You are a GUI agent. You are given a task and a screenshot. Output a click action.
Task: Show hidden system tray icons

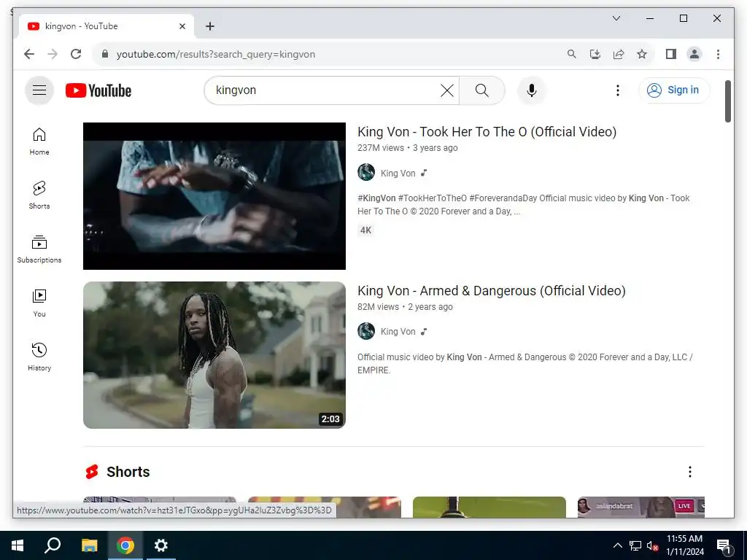617,545
